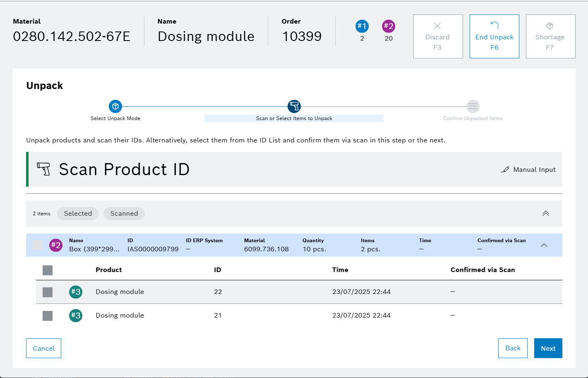The width and height of the screenshot is (588, 378).
Task: Check the Dosing module ID 21 checkbox
Action: coord(48,316)
